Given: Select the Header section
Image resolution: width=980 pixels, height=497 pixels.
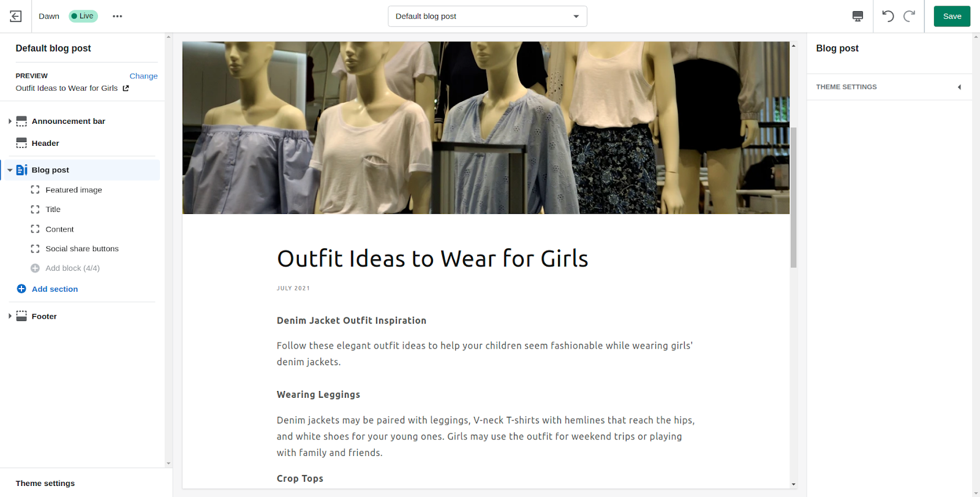Looking at the screenshot, I should [x=45, y=143].
